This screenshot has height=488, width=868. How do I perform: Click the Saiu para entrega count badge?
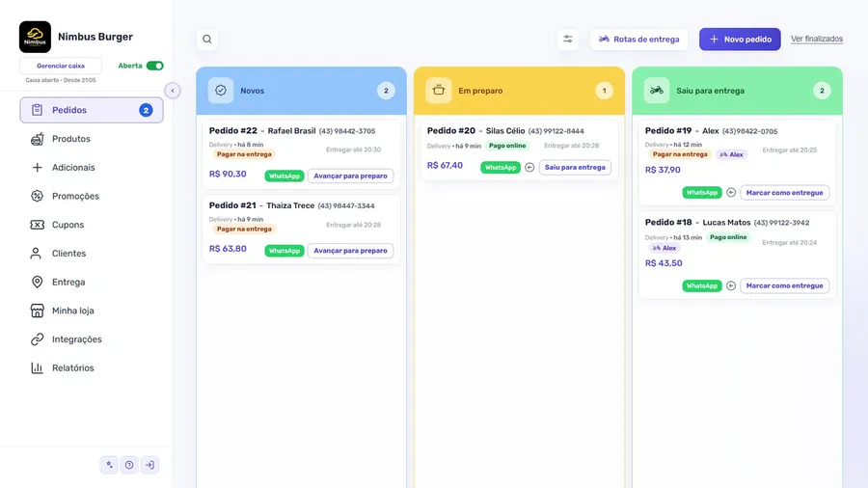[822, 91]
